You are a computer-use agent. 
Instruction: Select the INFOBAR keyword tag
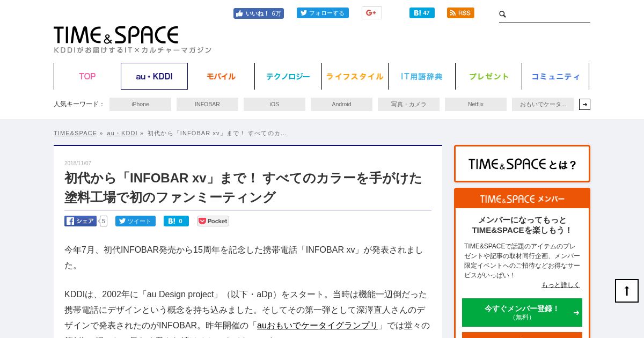[207, 104]
